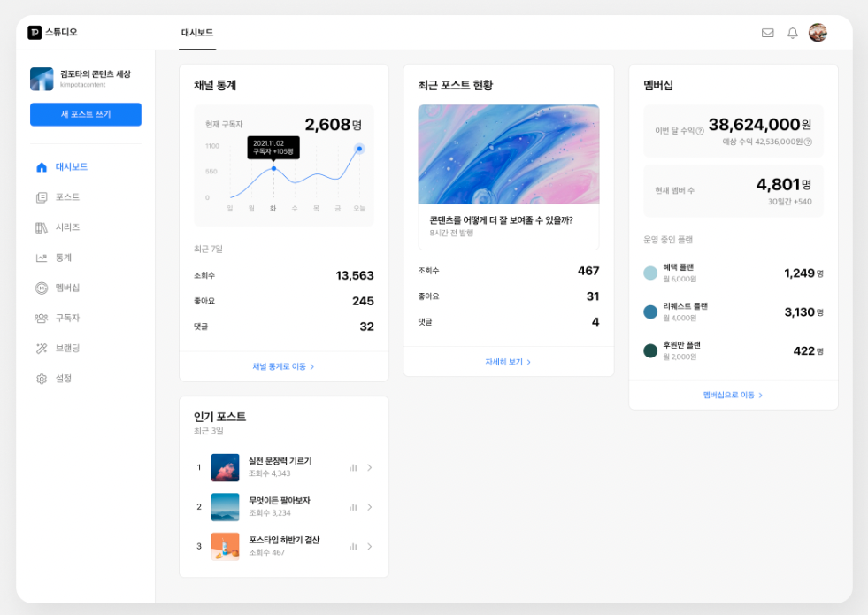Click the 스튜디오 logo icon
Screen dimensions: 868x615
pos(36,32)
